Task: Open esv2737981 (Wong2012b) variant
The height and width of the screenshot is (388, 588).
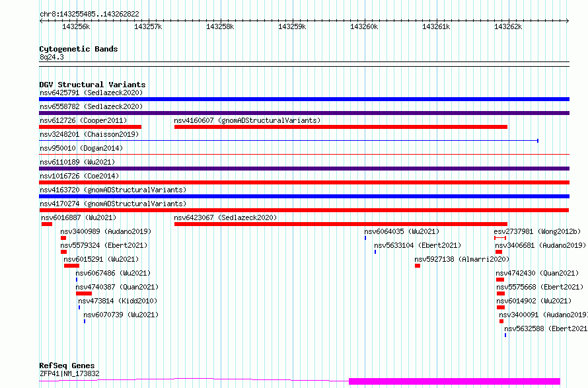Action: [537, 231]
